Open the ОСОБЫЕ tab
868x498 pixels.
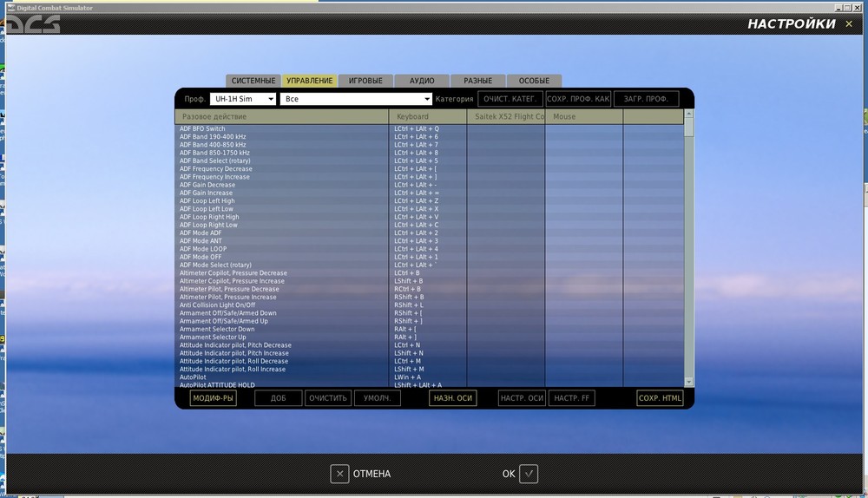(534, 81)
